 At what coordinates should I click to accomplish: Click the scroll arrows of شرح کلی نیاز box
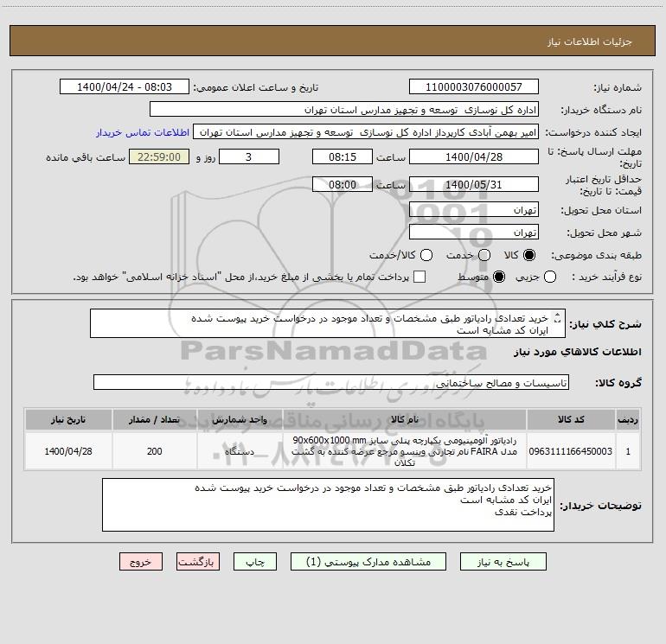[558, 317]
